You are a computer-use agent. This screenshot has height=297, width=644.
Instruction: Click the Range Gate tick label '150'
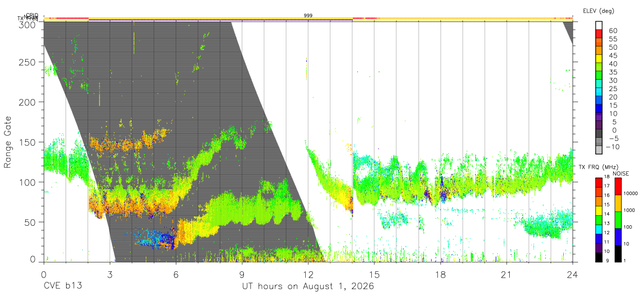coord(27,142)
